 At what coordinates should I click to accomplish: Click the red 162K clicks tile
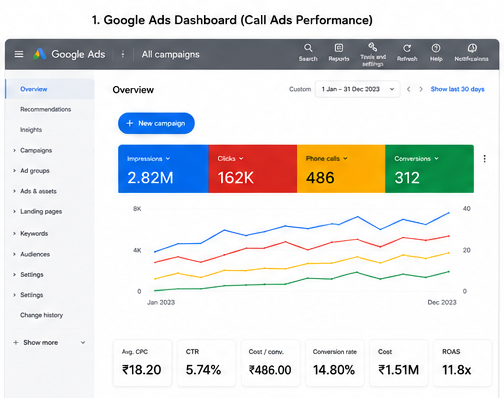[253, 169]
